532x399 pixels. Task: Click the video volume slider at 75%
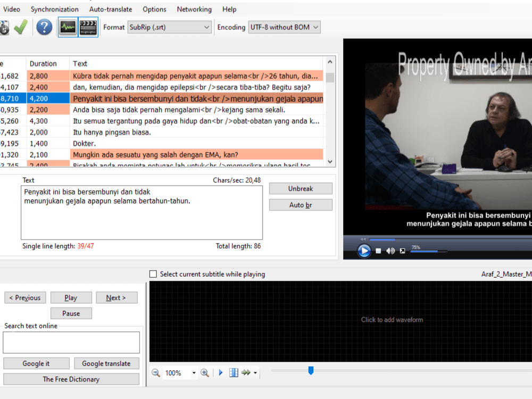pyautogui.click(x=428, y=252)
